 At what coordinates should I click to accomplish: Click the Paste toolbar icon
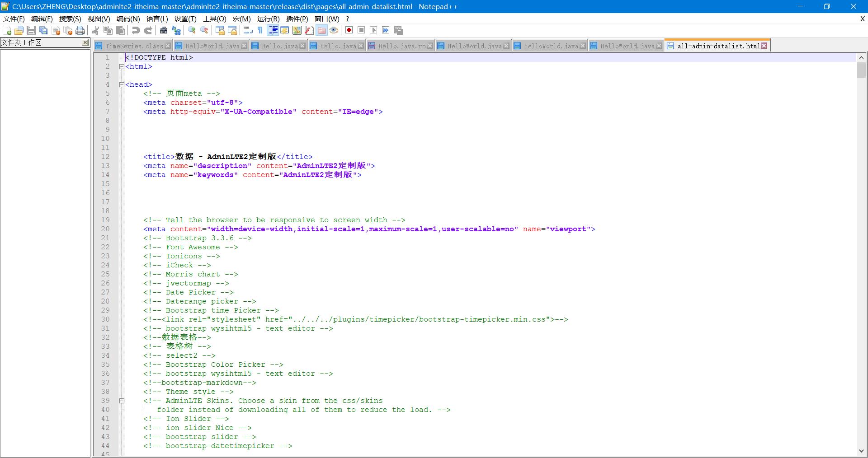click(x=120, y=30)
